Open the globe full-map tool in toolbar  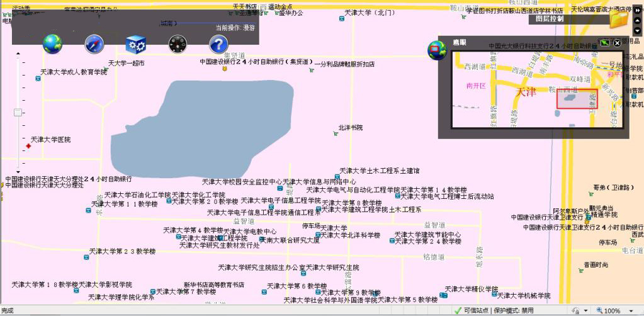tap(53, 44)
